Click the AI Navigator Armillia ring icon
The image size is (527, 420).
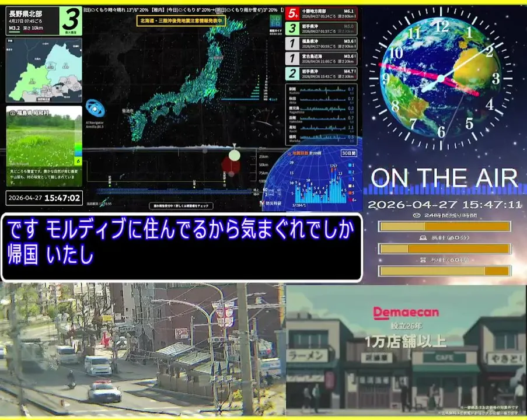coord(95,108)
